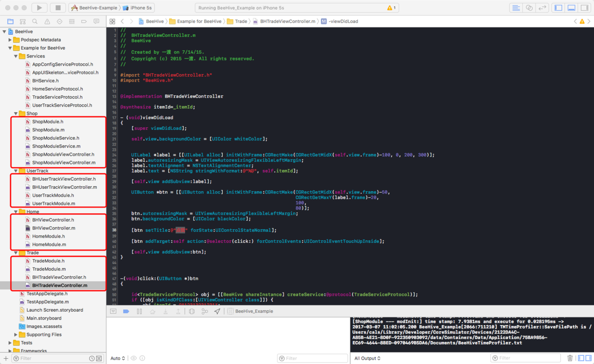Collapse the Shop folder

(16, 114)
